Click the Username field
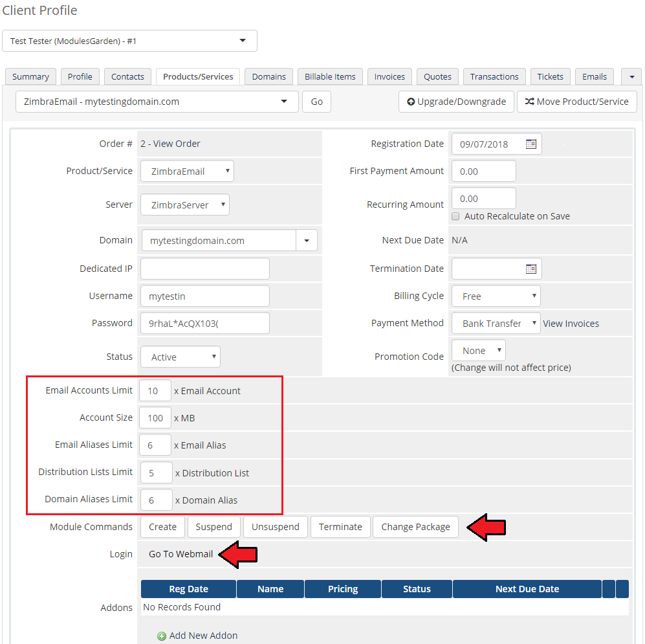The height and width of the screenshot is (644, 645). point(205,296)
